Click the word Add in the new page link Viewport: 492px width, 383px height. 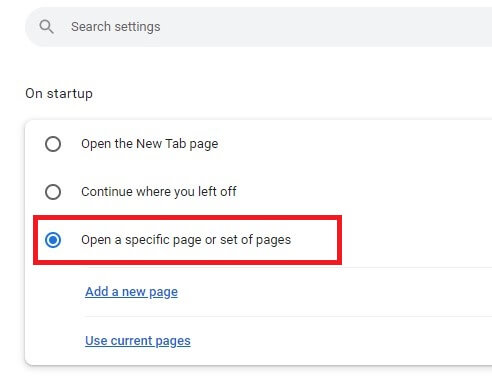pos(97,292)
